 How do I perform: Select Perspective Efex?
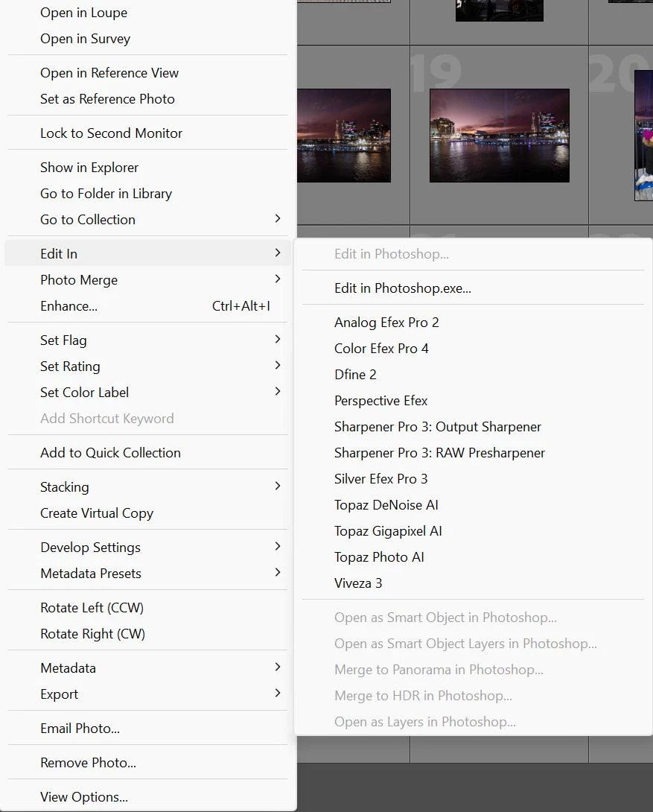[x=473, y=400]
